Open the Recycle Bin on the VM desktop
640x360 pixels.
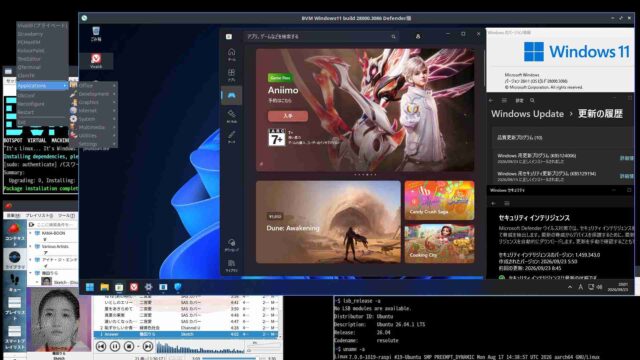click(96, 34)
